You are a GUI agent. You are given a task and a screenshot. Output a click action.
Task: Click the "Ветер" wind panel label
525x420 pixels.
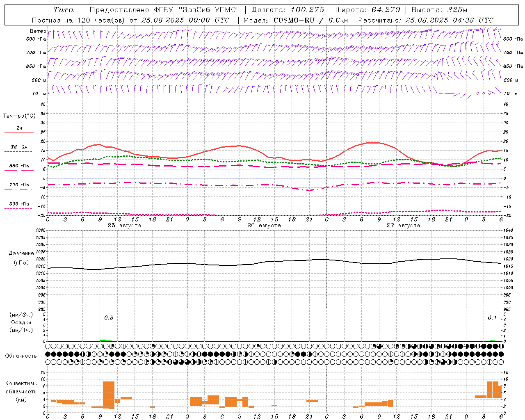(38, 31)
